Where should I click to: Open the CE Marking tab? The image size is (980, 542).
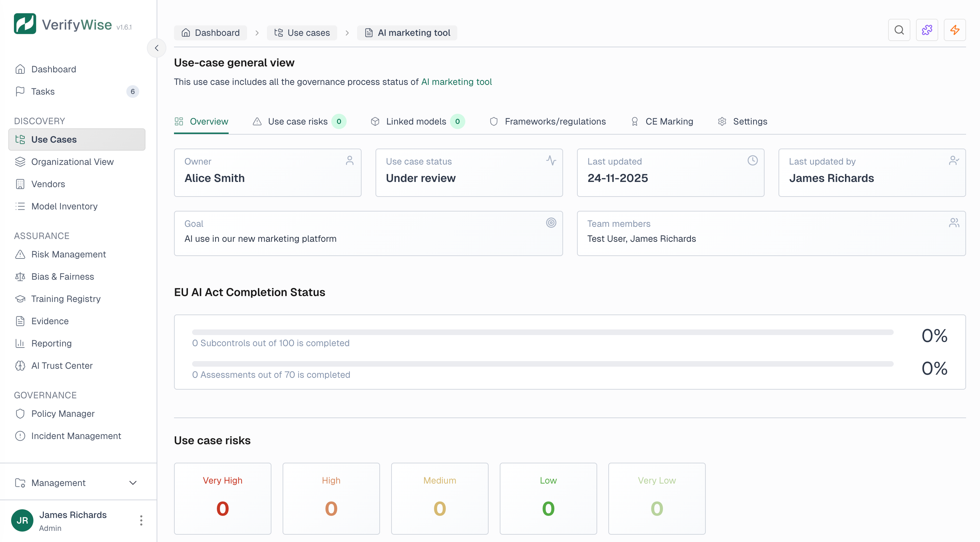[x=669, y=121]
